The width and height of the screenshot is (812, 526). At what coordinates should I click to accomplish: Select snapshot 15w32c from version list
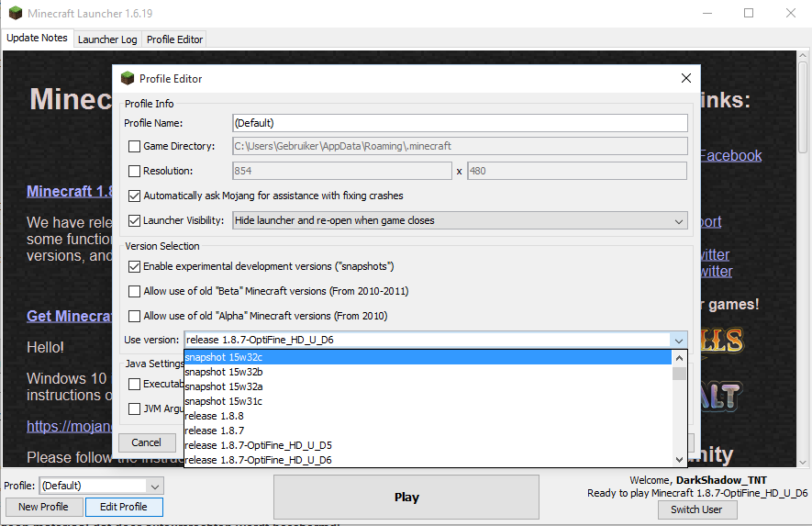click(x=428, y=357)
